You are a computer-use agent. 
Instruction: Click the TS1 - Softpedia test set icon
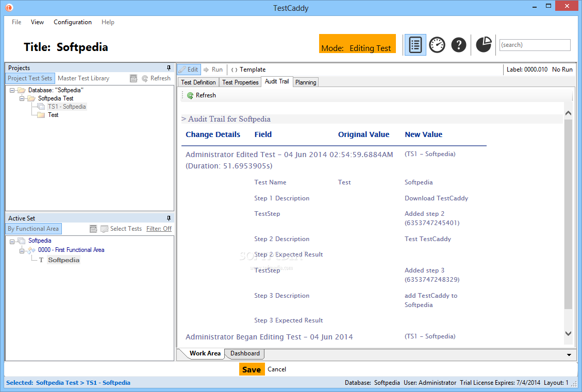click(x=41, y=107)
